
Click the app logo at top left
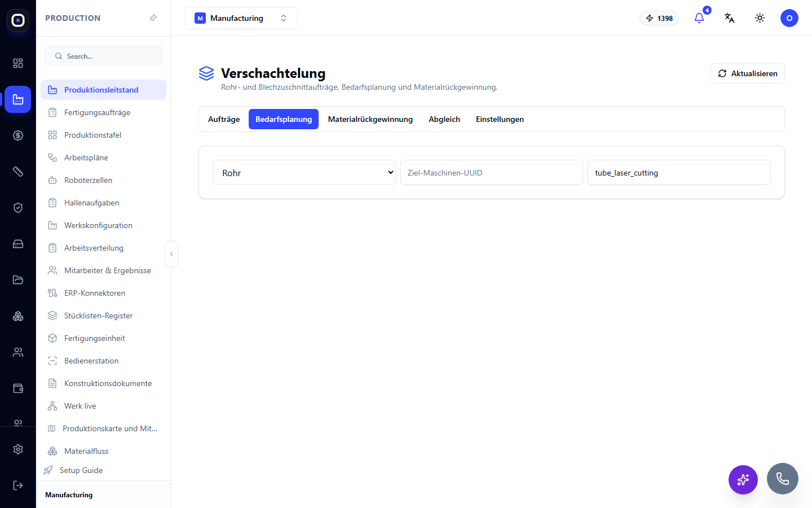(x=18, y=20)
